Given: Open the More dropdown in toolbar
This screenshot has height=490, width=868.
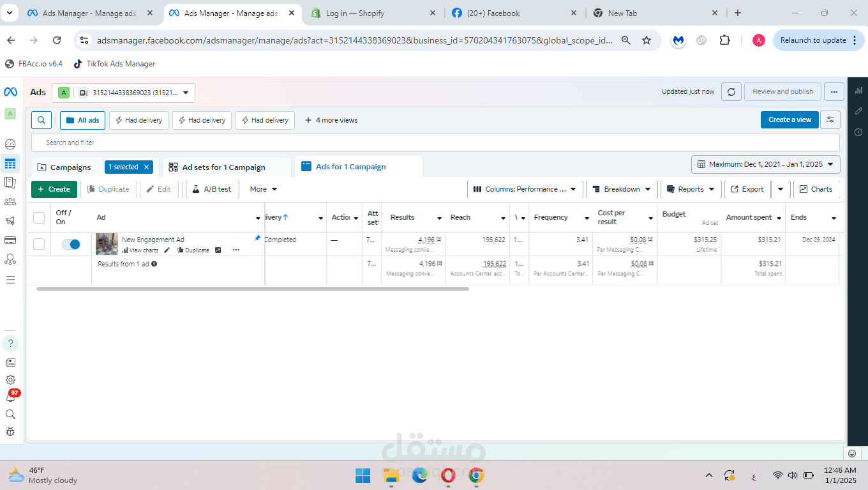Looking at the screenshot, I should pyautogui.click(x=264, y=189).
